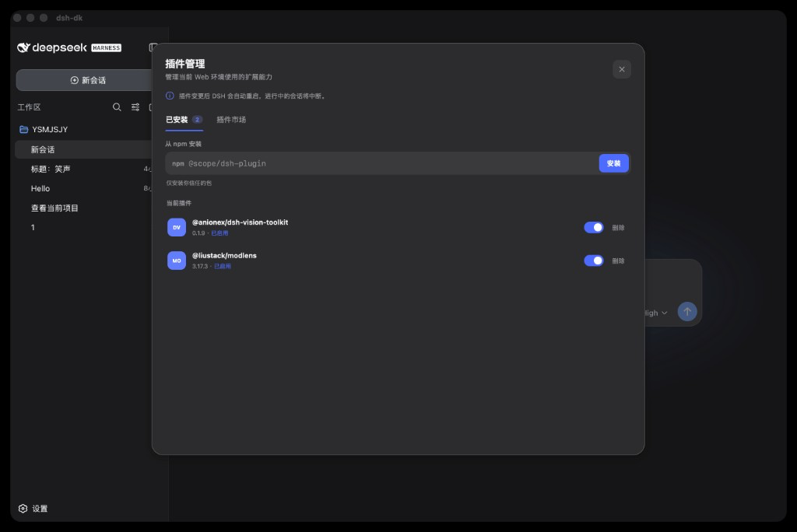Click the 工作区 section label
The height and width of the screenshot is (532, 797).
(29, 107)
